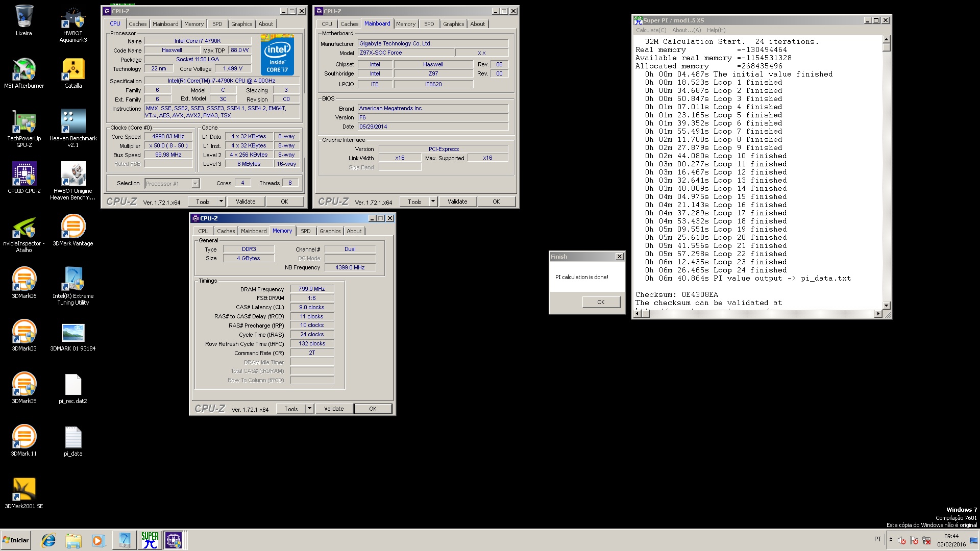Screen dimensions: 980x551
Task: Click DRAM Frequency 799.9 MHz field
Action: 312,289
